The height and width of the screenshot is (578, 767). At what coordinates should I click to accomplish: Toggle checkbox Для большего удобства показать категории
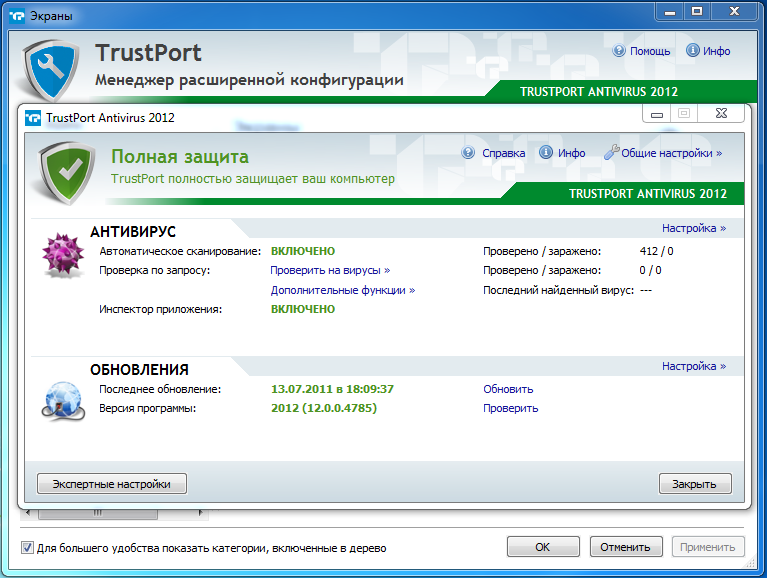point(27,548)
